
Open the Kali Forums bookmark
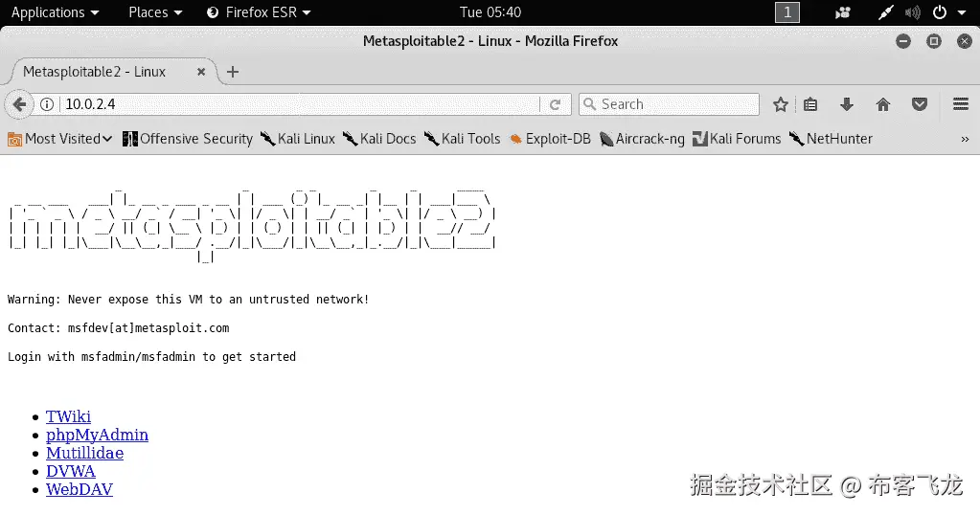(x=737, y=139)
